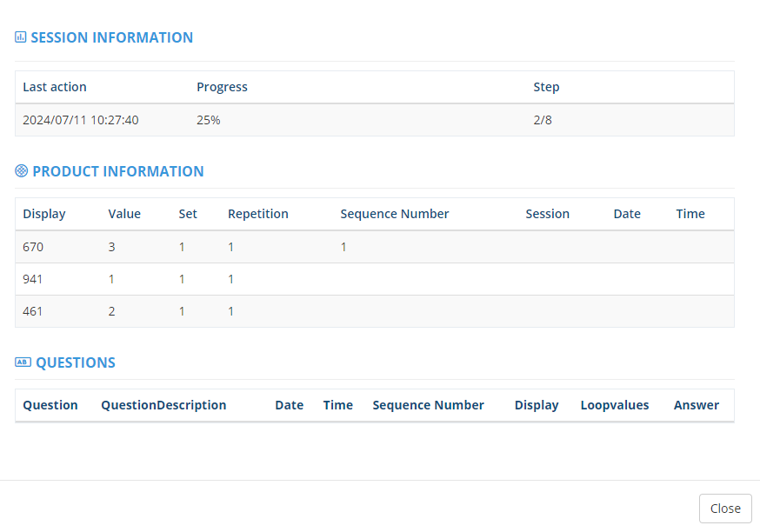Open the Set link in row 461

coord(182,311)
